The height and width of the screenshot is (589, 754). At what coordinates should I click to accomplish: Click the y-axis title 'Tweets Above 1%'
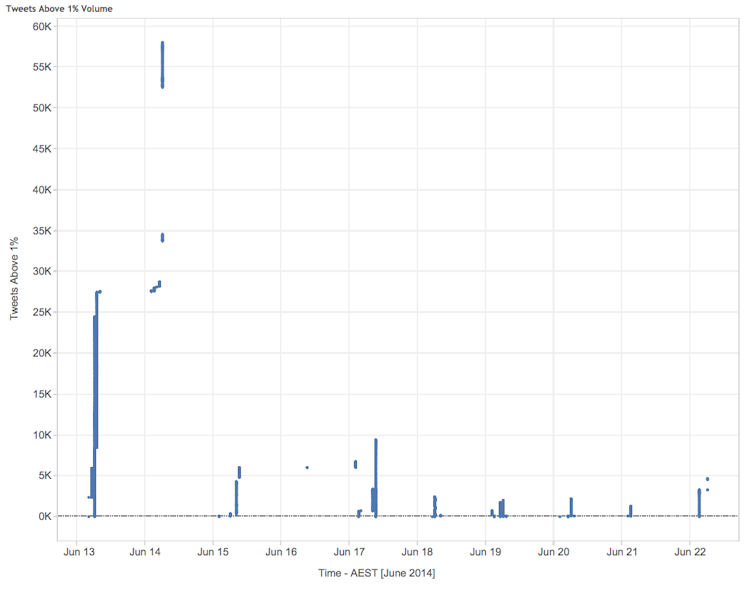click(x=14, y=278)
